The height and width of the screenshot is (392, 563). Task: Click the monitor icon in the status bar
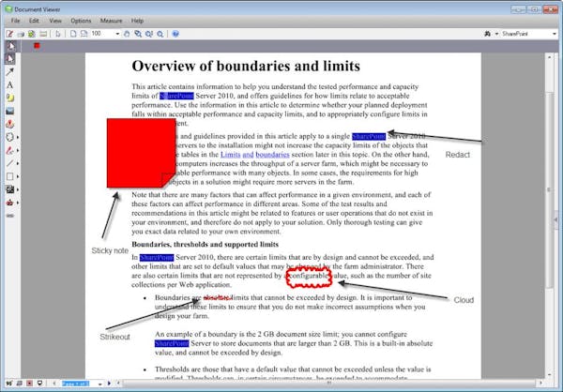click(x=39, y=384)
